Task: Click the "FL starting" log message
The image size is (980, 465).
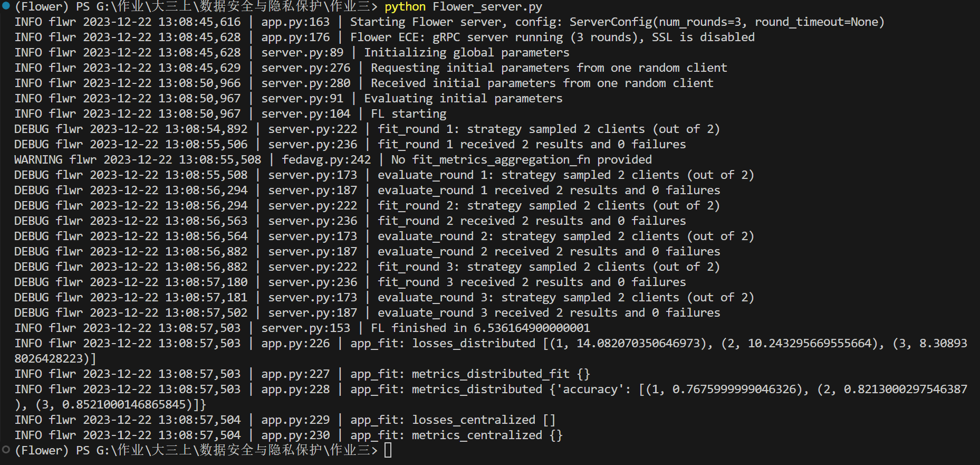Action: click(x=408, y=114)
